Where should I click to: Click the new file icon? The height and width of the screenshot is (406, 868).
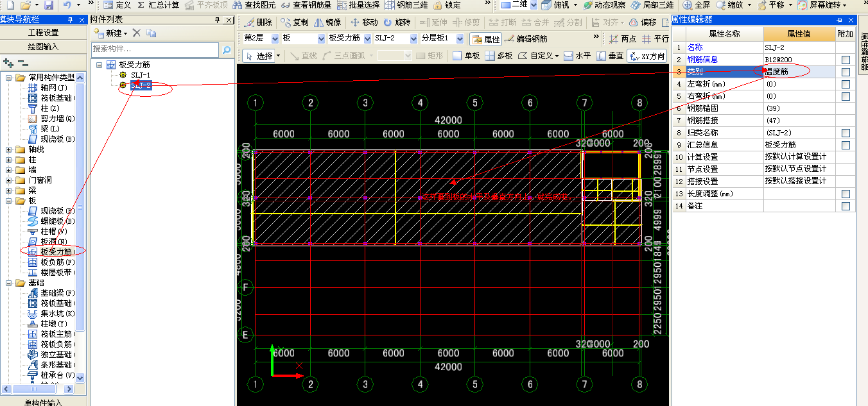pos(10,5)
